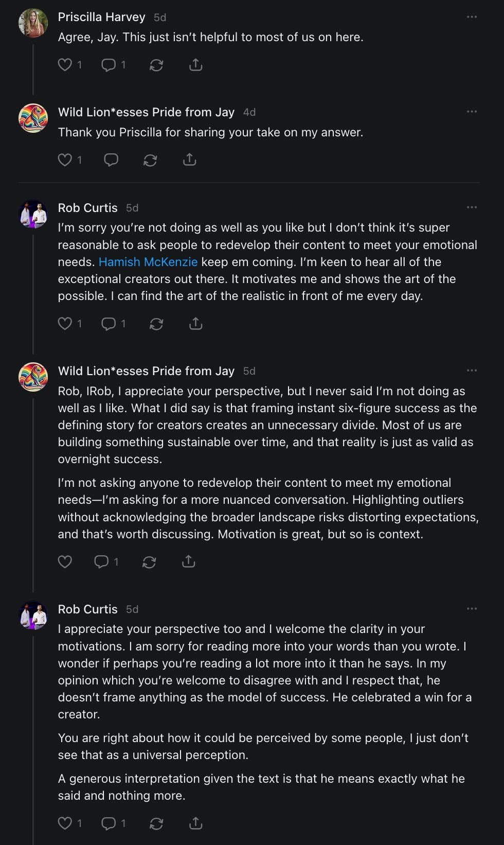Restack Priscilla Harvey's comment
Screen dimensions: 504x845
(x=156, y=65)
